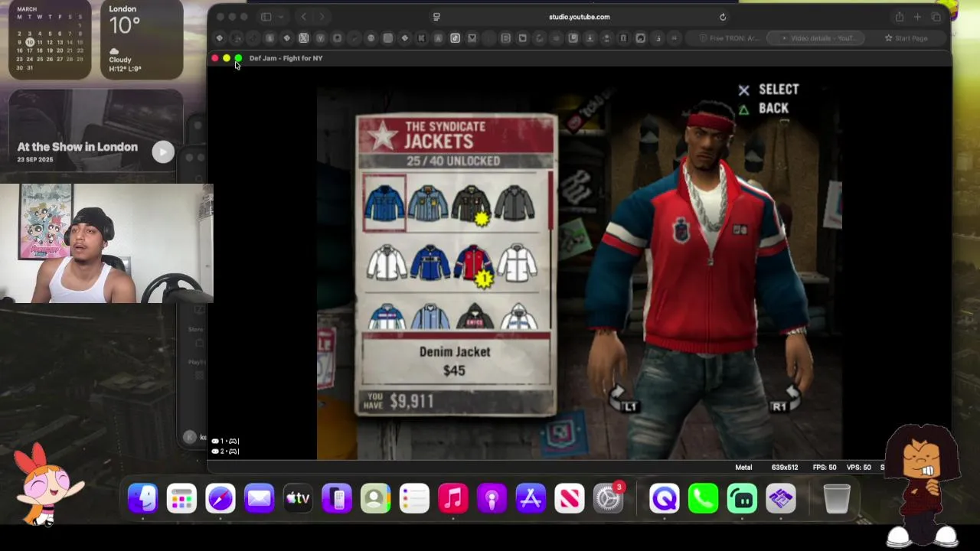Open Podcasts from the Dock

[492, 499]
